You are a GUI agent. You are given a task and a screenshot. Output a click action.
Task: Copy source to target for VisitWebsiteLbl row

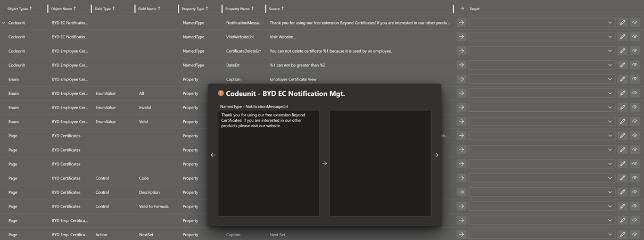461,37
